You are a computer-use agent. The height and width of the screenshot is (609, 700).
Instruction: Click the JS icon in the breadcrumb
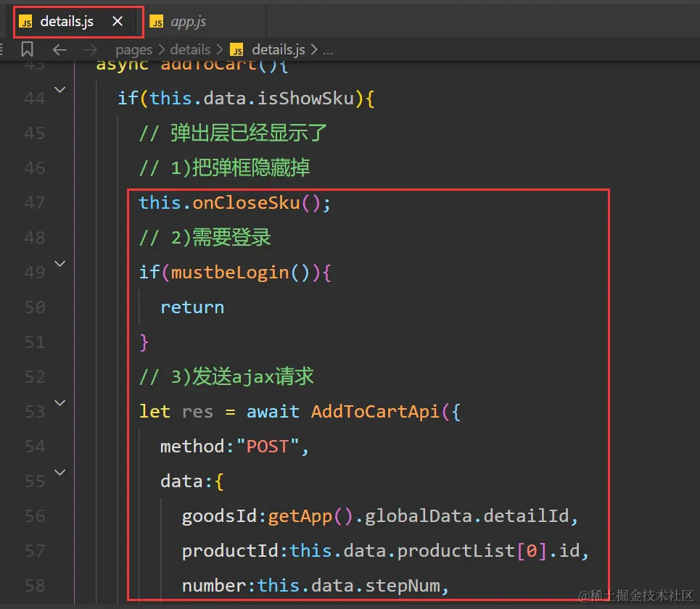[236, 49]
